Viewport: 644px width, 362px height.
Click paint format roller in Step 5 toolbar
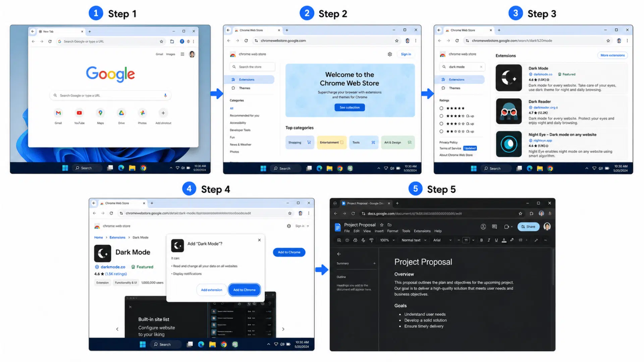coord(371,240)
